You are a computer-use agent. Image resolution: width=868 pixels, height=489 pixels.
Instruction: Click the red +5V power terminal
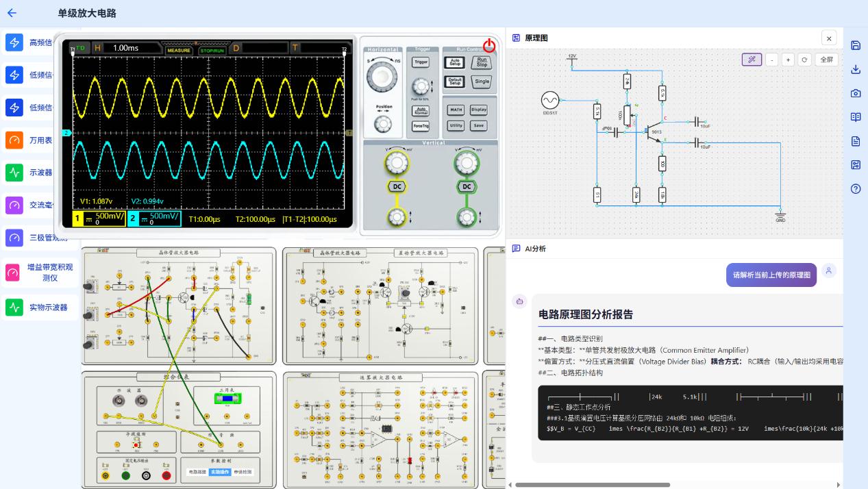pos(166,475)
